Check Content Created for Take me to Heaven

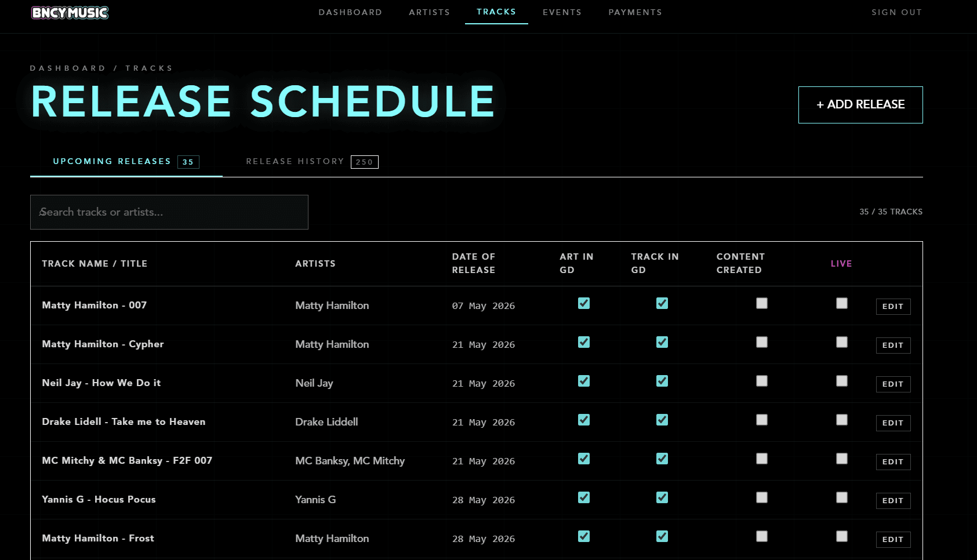point(762,420)
